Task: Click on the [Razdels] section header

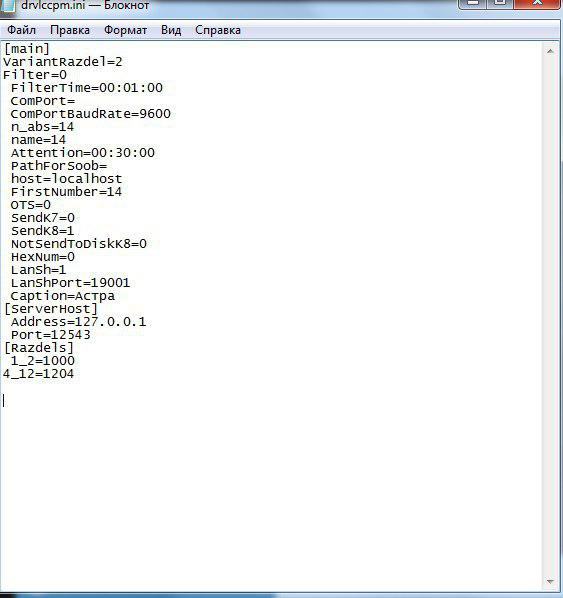Action: (x=39, y=348)
